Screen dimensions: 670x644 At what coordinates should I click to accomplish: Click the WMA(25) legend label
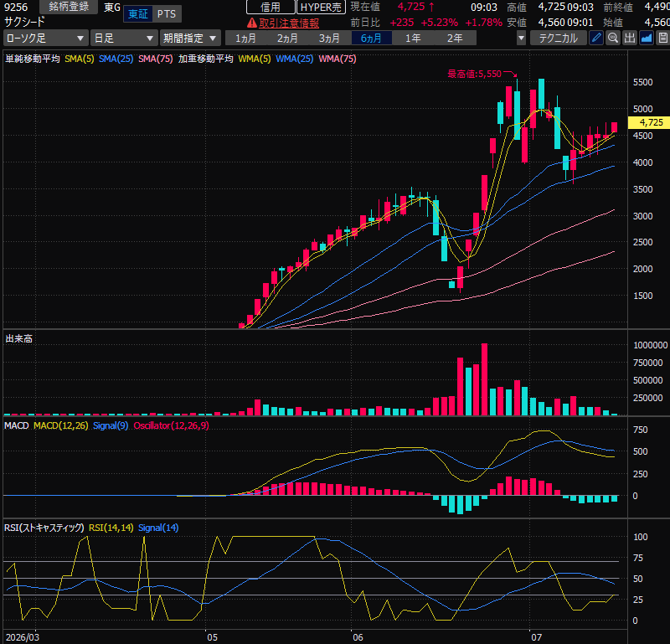point(295,59)
